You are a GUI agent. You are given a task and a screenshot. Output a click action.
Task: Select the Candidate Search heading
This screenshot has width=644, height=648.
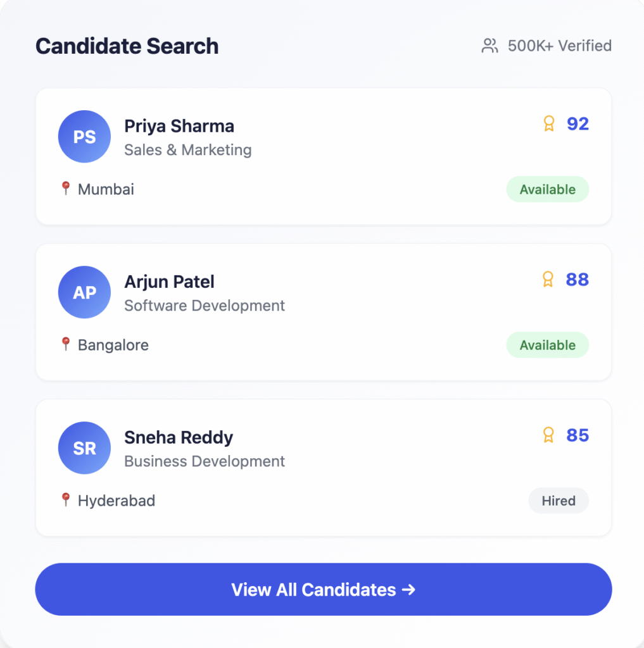click(127, 46)
